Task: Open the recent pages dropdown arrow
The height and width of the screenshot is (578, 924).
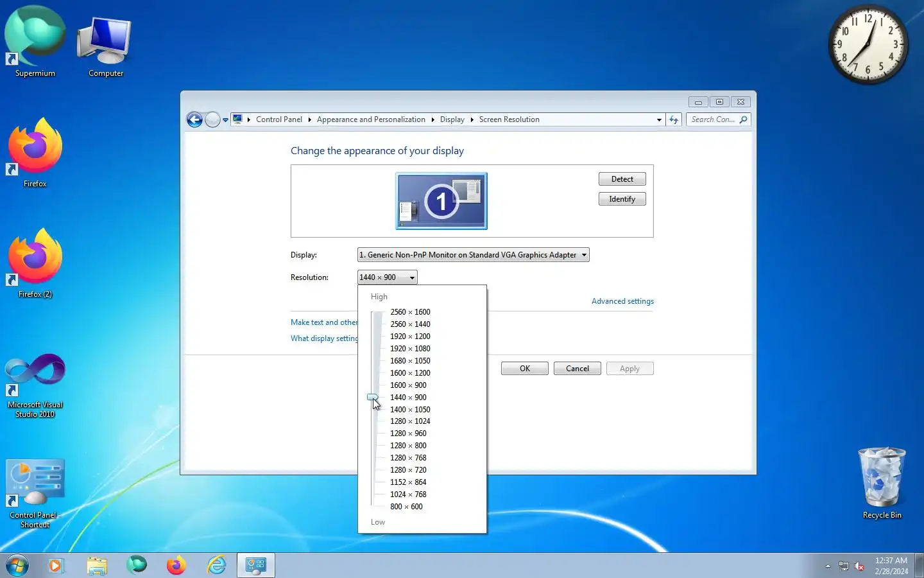Action: [225, 120]
